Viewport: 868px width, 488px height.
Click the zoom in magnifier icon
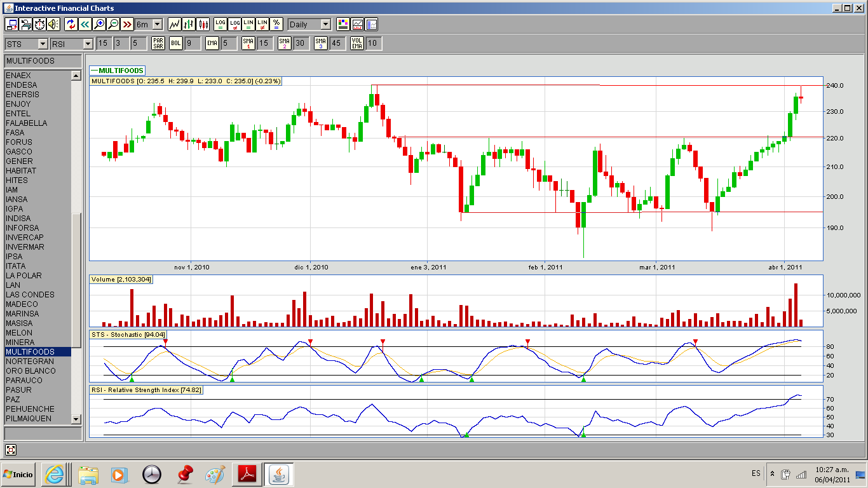98,24
